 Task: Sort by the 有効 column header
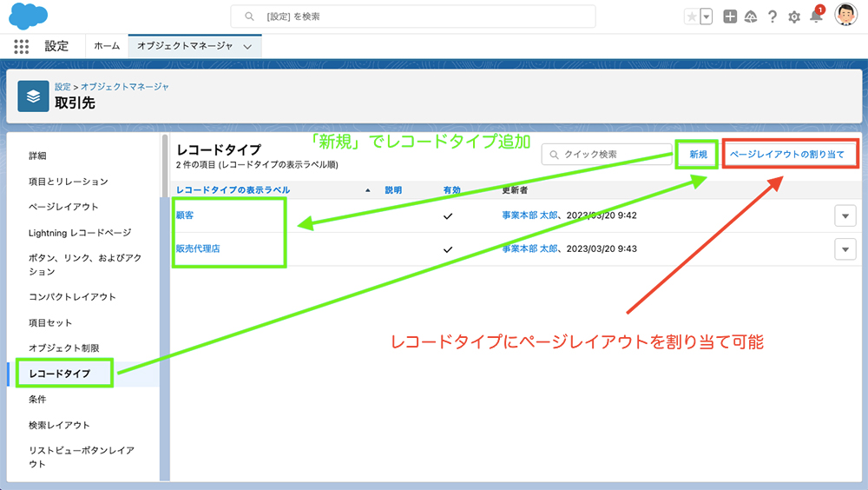451,190
